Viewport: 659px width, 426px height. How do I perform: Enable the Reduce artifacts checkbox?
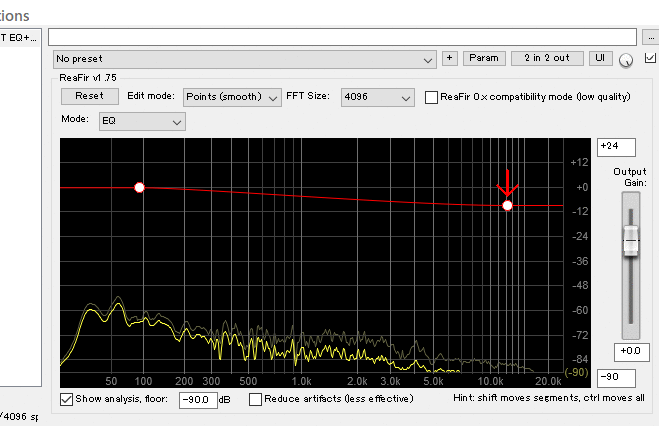[255, 399]
